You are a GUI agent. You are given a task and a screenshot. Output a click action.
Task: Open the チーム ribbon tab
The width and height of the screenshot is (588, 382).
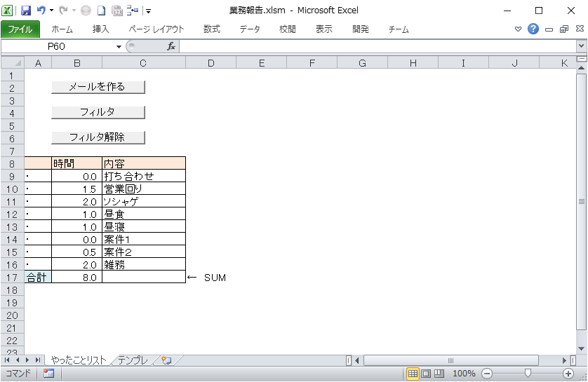pos(399,29)
